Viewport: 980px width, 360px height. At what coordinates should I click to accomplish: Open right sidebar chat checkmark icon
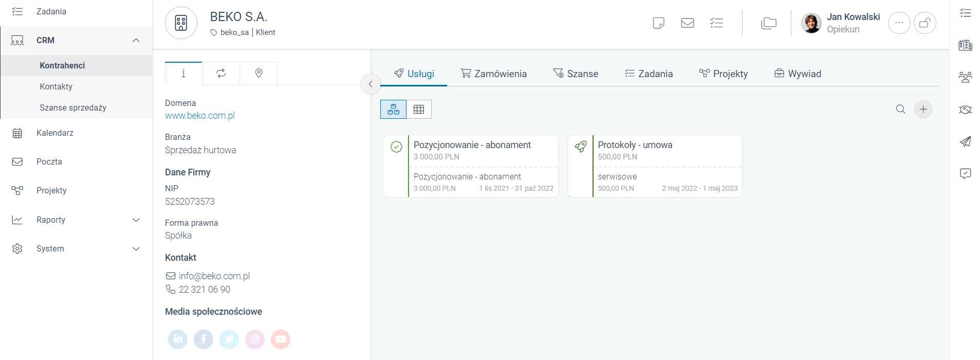click(966, 173)
